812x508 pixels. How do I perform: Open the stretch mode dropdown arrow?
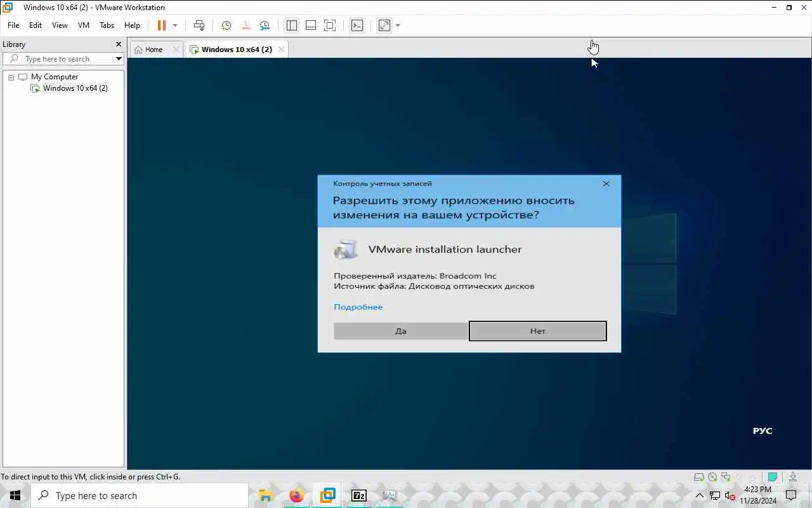398,25
